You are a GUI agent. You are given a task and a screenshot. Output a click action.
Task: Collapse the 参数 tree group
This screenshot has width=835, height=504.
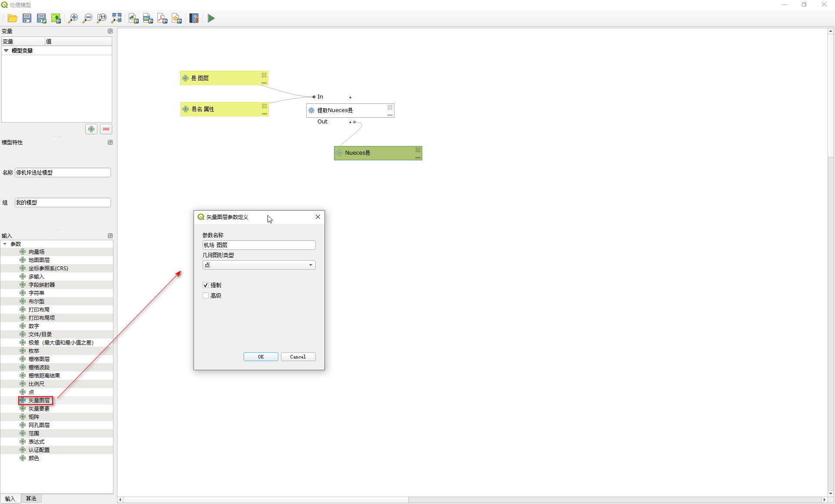tap(5, 244)
